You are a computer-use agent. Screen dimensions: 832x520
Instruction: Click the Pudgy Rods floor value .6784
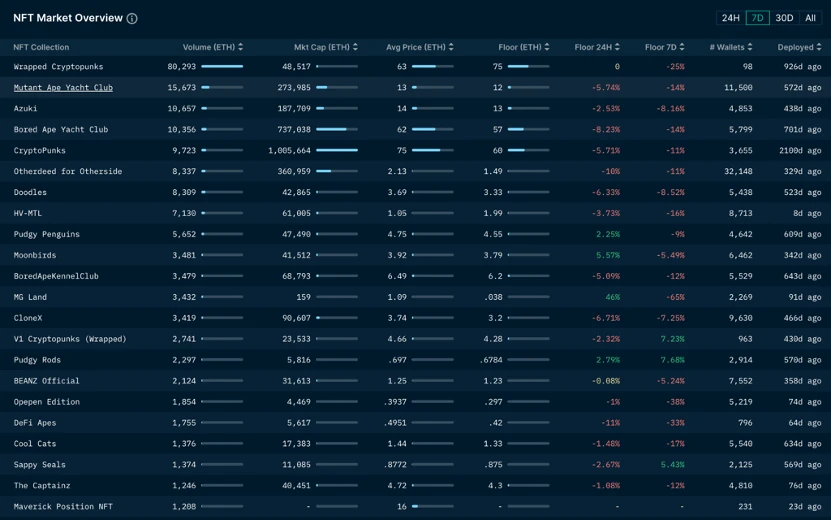(x=491, y=360)
